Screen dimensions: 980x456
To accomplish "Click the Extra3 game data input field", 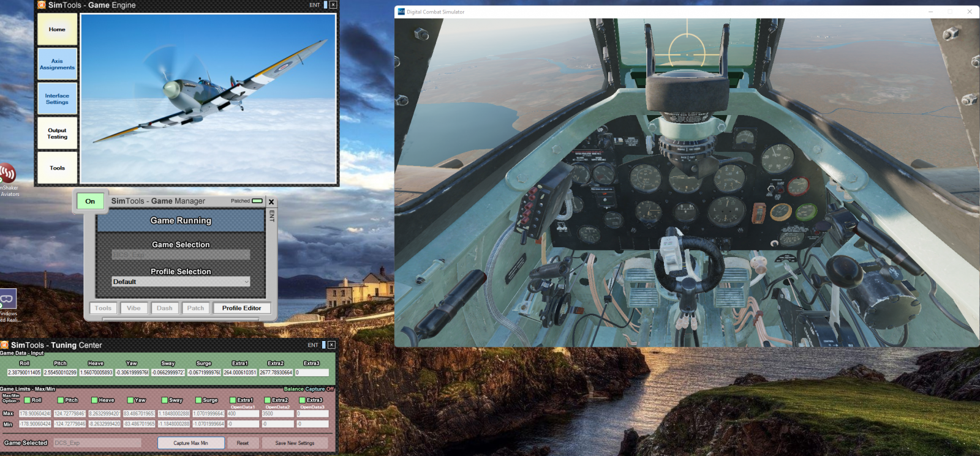I will (312, 372).
